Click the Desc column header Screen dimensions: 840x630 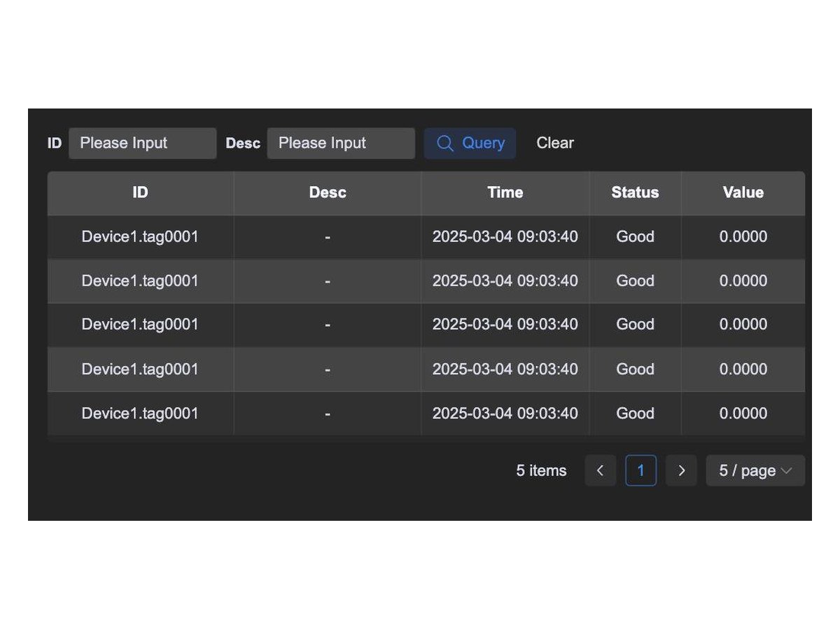[328, 192]
